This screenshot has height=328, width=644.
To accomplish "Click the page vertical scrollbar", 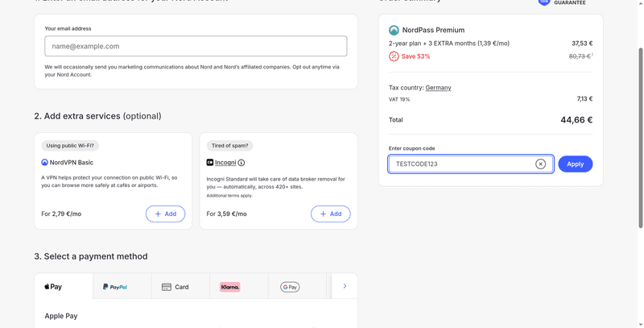I will [641, 138].
